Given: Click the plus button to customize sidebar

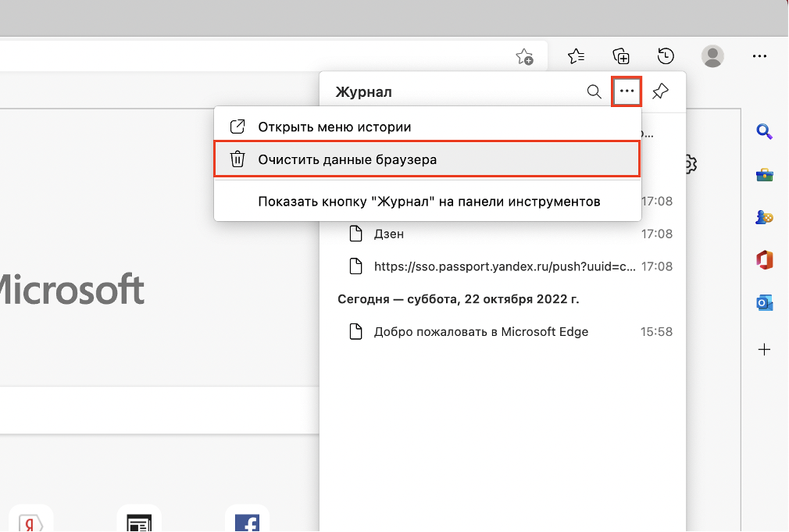Looking at the screenshot, I should pyautogui.click(x=764, y=349).
